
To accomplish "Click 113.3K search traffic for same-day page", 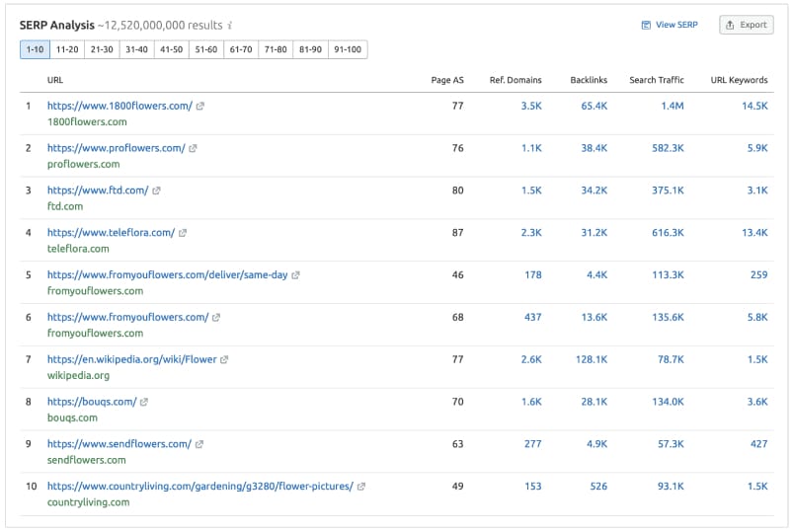I will coord(668,275).
